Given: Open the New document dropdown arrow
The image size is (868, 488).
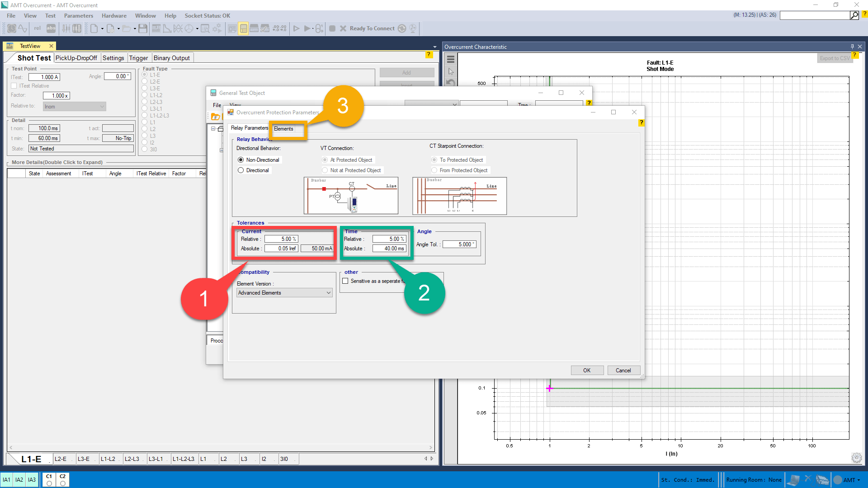Looking at the screenshot, I should (x=102, y=29).
